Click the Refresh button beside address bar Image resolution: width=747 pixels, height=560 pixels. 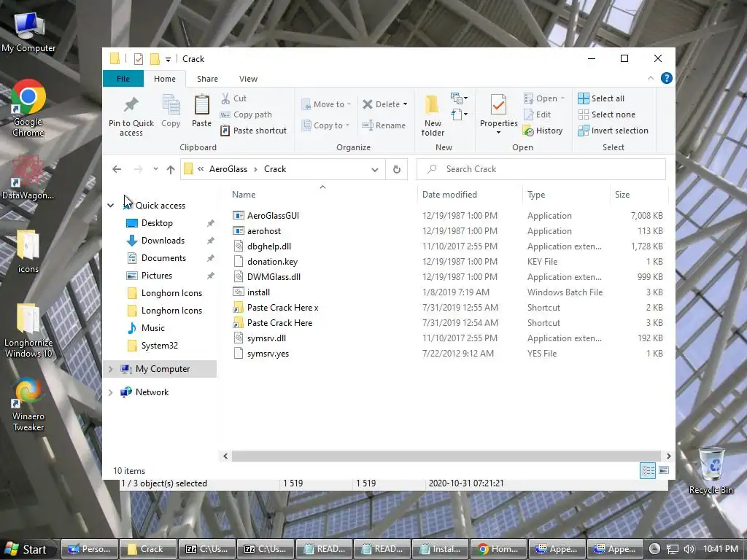tap(396, 169)
